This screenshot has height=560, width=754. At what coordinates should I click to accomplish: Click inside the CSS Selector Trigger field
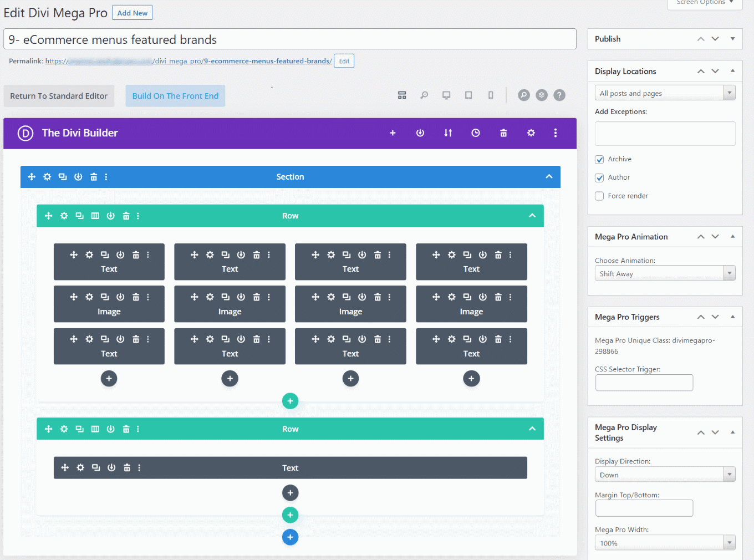(x=644, y=383)
